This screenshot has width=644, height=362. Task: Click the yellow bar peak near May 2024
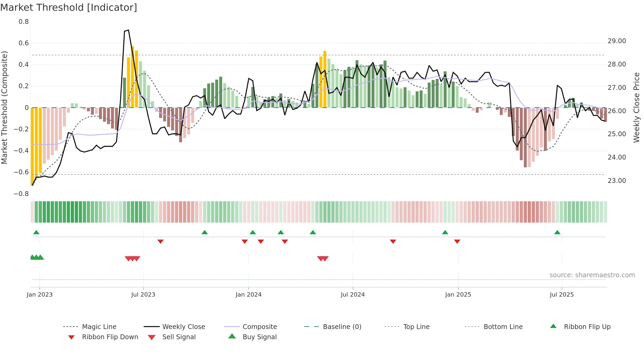tap(325, 79)
